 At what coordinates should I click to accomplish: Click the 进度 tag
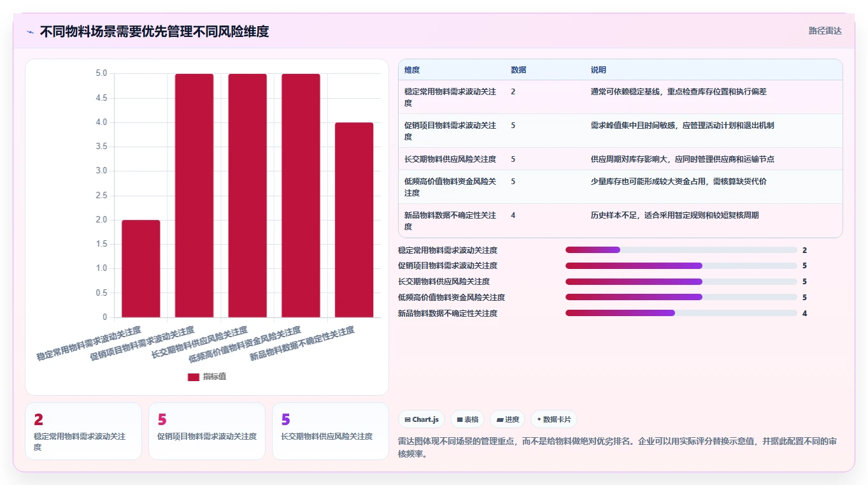pos(508,419)
